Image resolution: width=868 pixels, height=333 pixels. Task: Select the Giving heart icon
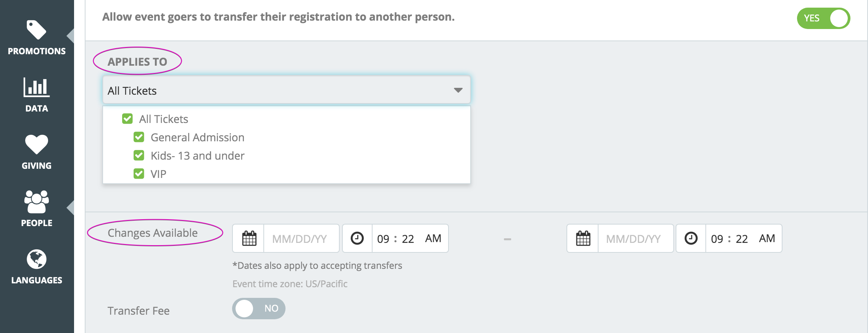click(x=36, y=144)
